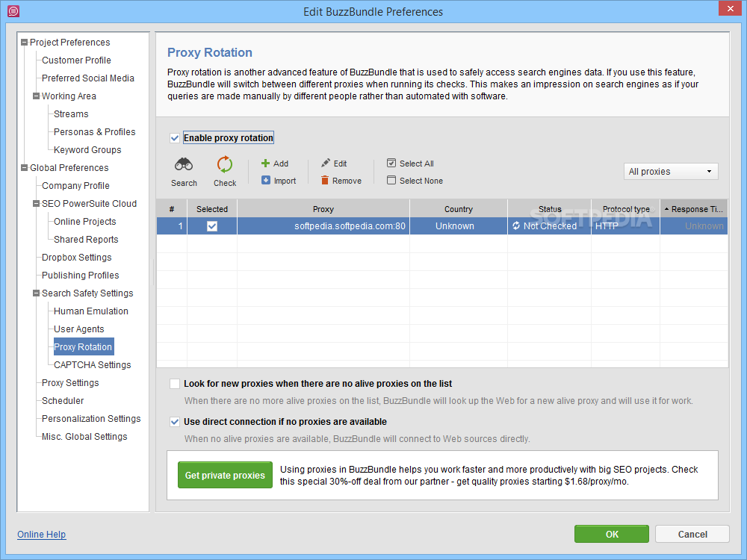Open Publishing Profiles settings
747x560 pixels.
(x=80, y=276)
